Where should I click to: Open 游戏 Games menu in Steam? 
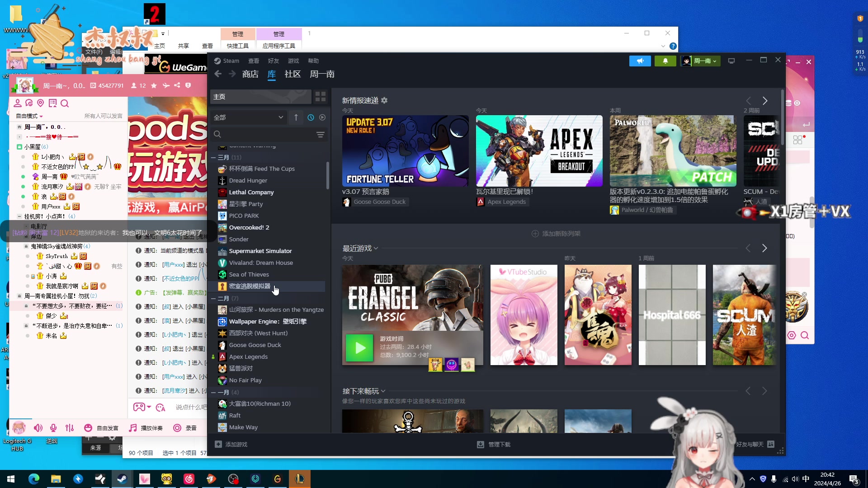click(293, 61)
